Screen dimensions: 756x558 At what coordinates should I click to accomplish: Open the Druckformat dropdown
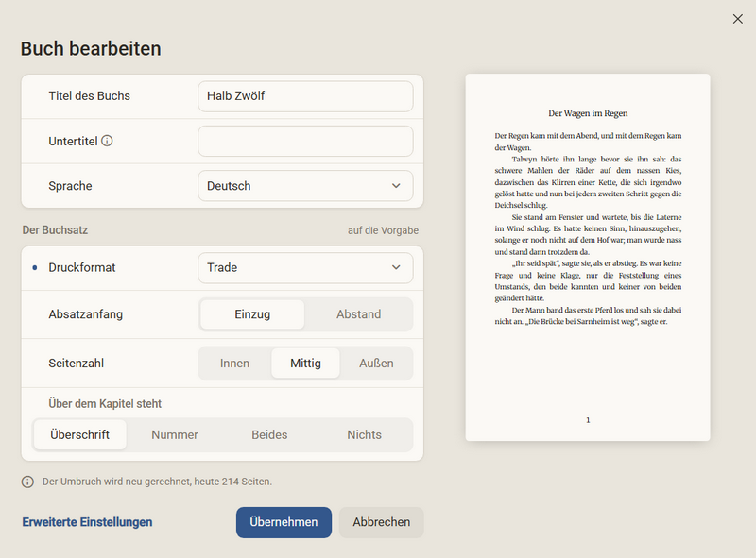pyautogui.click(x=305, y=267)
